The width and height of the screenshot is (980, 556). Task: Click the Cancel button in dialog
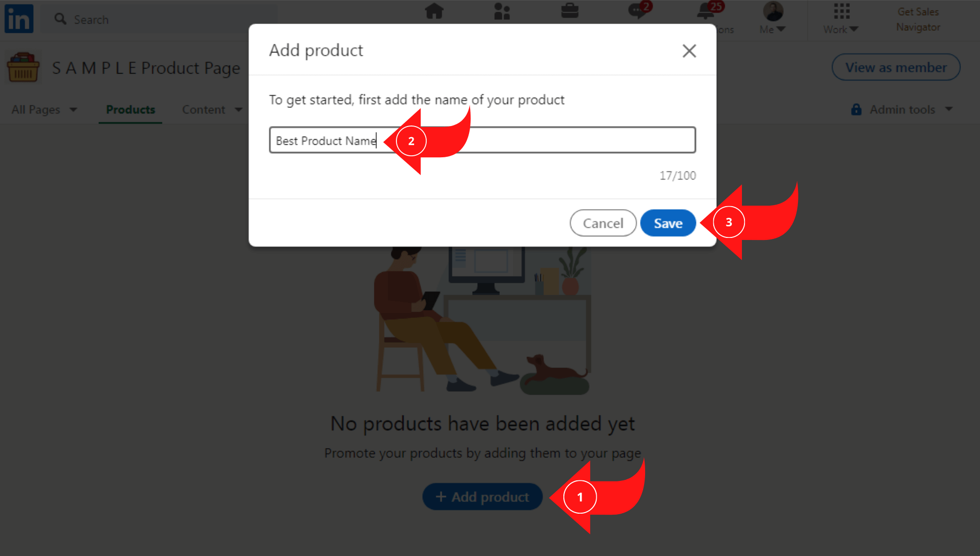[x=602, y=223]
